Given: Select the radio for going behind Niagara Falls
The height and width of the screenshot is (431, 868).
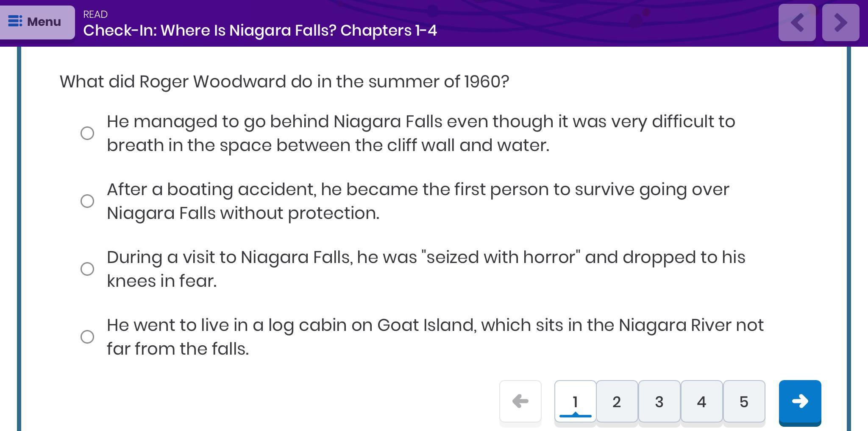Looking at the screenshot, I should pos(87,133).
